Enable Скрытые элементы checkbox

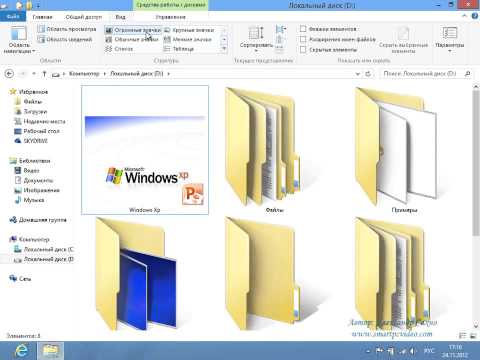click(x=303, y=50)
